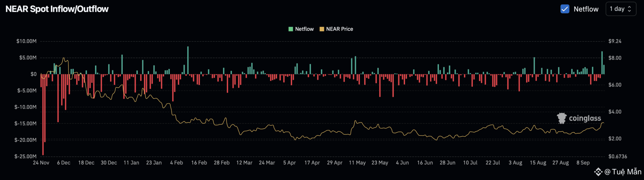Select the $-25.00M axis label

[x=25, y=156]
